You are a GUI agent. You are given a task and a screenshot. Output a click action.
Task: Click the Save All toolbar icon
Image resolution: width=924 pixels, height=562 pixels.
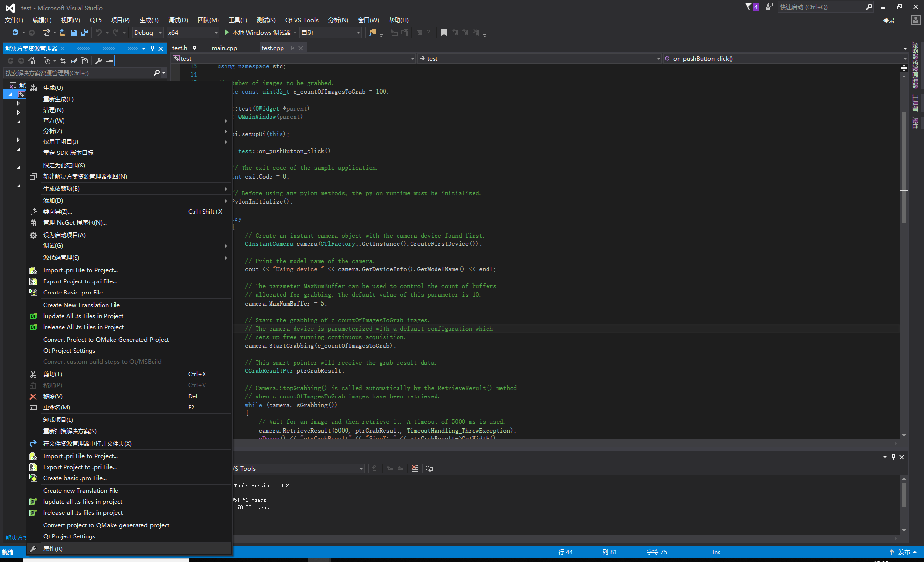(84, 33)
